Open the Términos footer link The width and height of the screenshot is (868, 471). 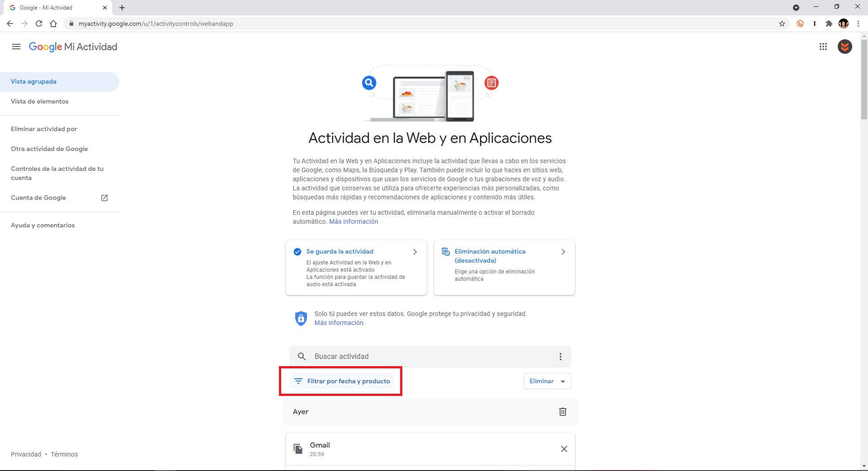tap(64, 454)
